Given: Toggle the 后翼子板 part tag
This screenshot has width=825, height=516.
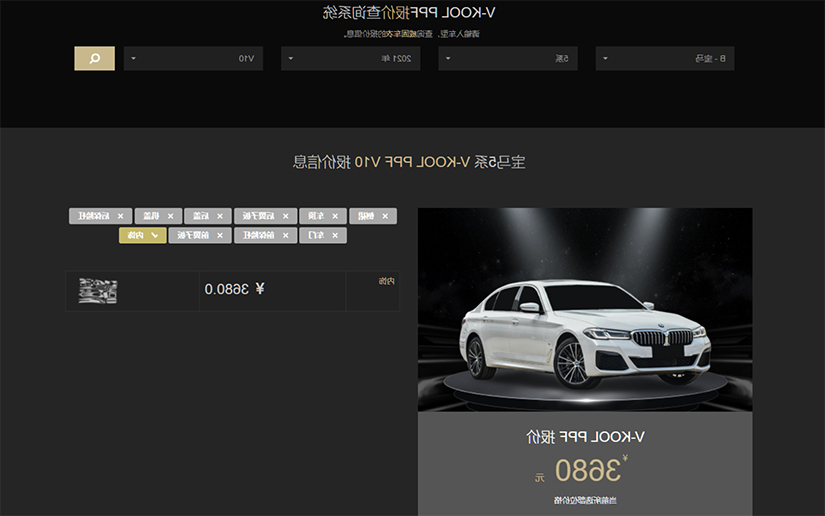Looking at the screenshot, I should pyautogui.click(x=266, y=216).
